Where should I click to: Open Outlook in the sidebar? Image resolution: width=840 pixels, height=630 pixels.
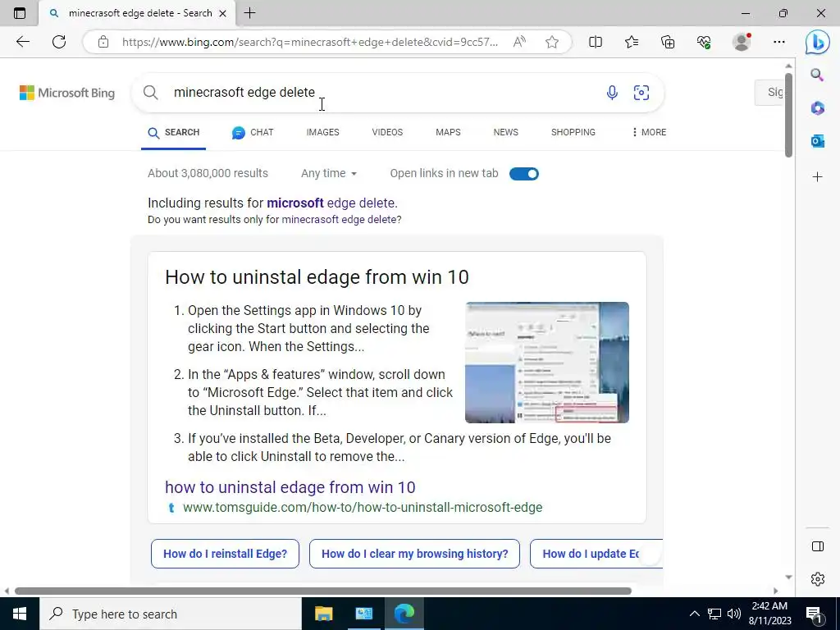[x=817, y=141]
